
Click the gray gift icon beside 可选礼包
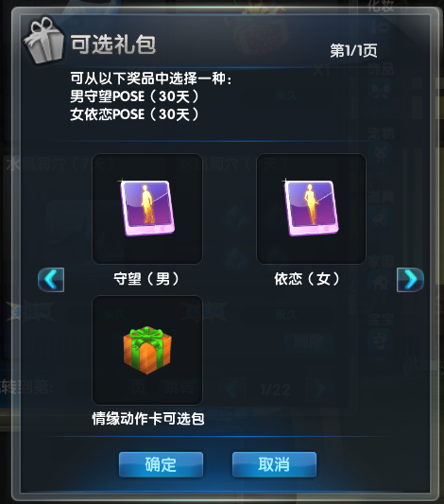(x=43, y=40)
